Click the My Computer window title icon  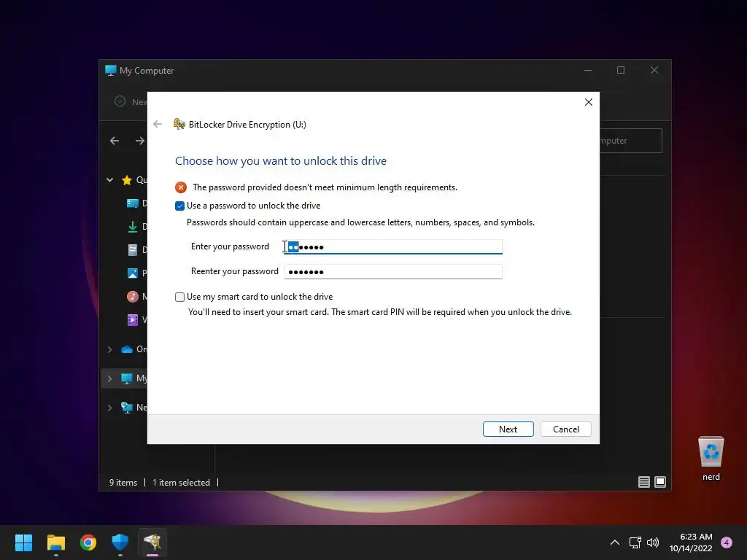click(111, 71)
